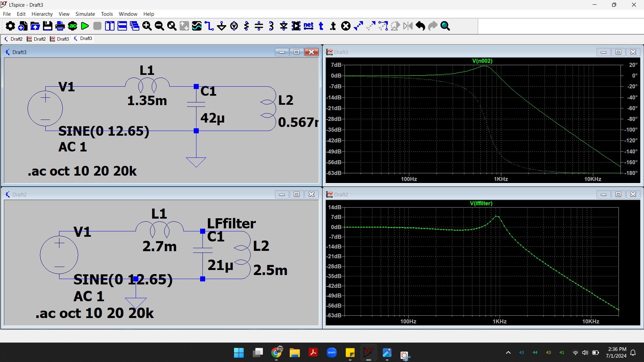Screen dimensions: 644x362
Task: Select the Place Resistor tool
Action: coord(246,26)
